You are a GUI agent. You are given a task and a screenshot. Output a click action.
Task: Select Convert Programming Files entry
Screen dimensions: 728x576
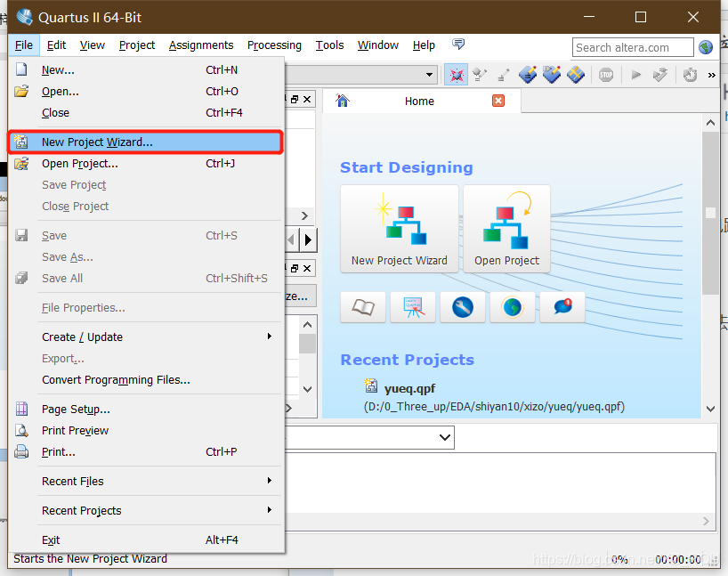pyautogui.click(x=145, y=380)
